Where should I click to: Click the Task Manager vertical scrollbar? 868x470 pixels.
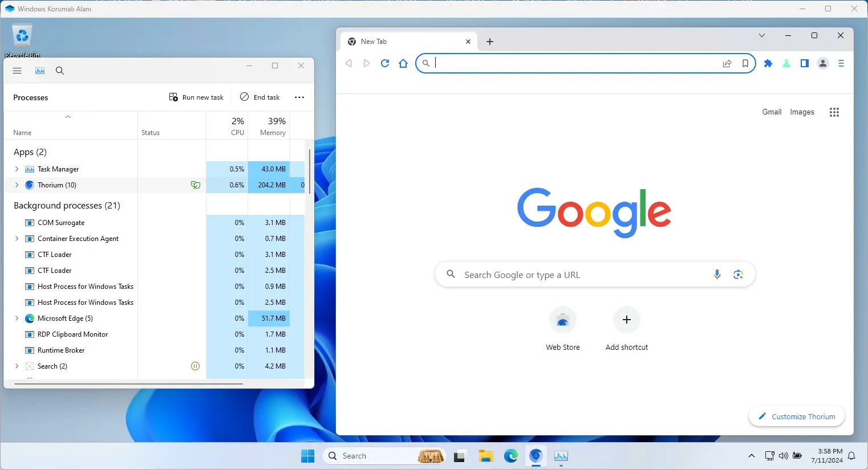(x=310, y=171)
